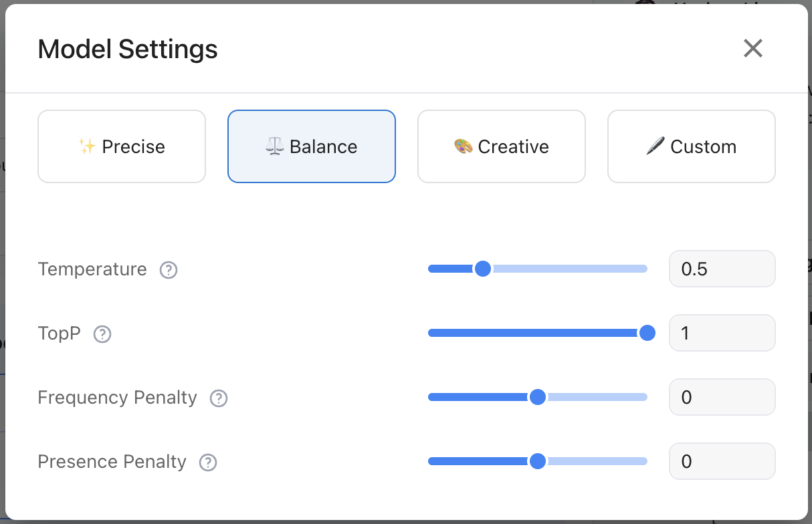Click the Presence Penalty value field

722,461
